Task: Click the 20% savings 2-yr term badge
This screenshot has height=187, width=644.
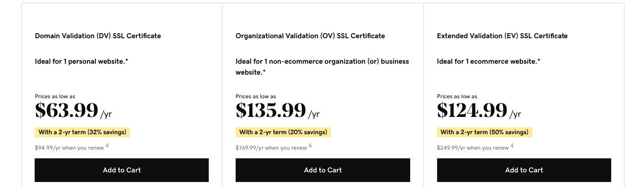Action: point(283,132)
